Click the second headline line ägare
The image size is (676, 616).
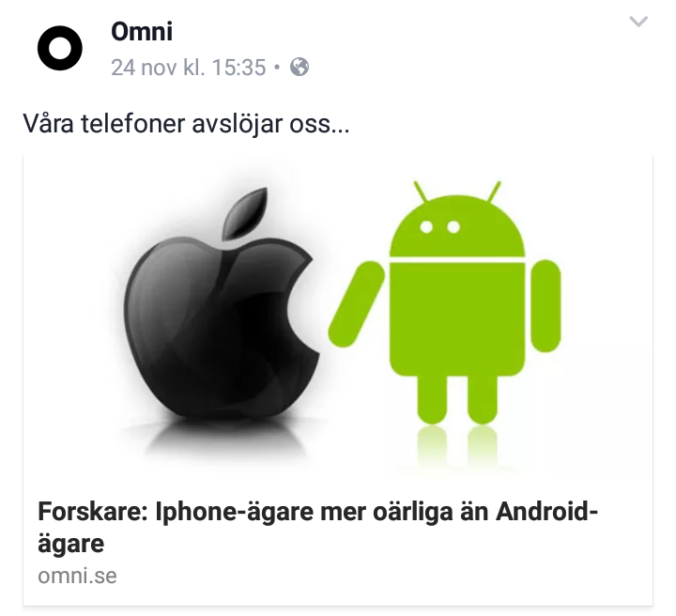pyautogui.click(x=70, y=544)
